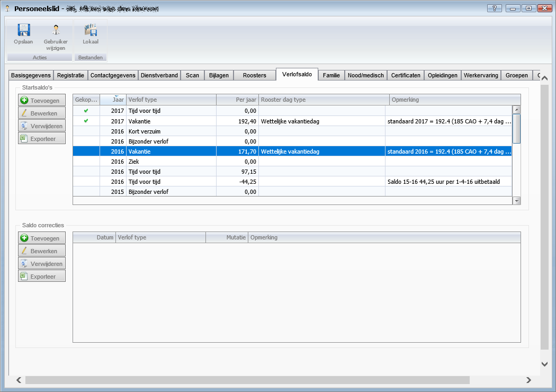The image size is (556, 392).
Task: Open the Lokaal files icon
Action: pyautogui.click(x=91, y=31)
